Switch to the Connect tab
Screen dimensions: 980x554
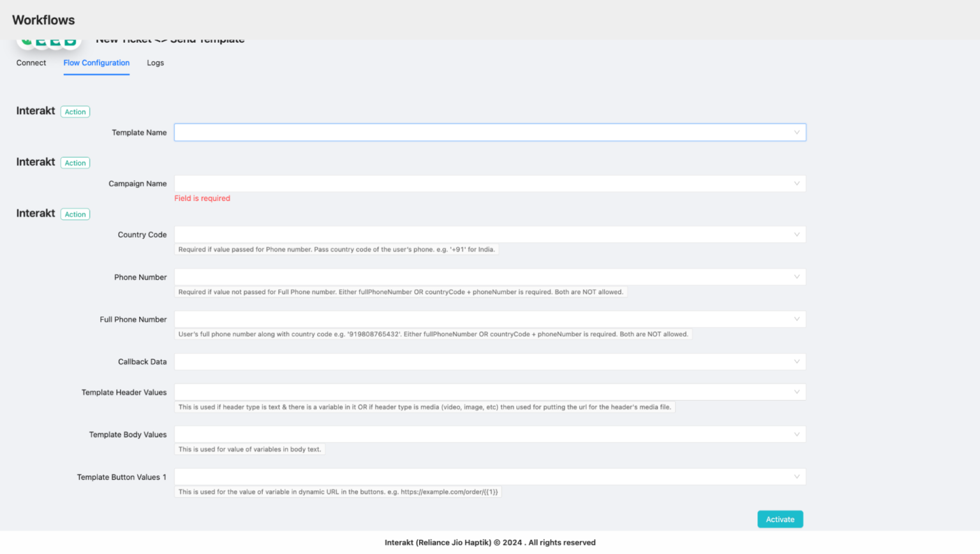click(31, 63)
